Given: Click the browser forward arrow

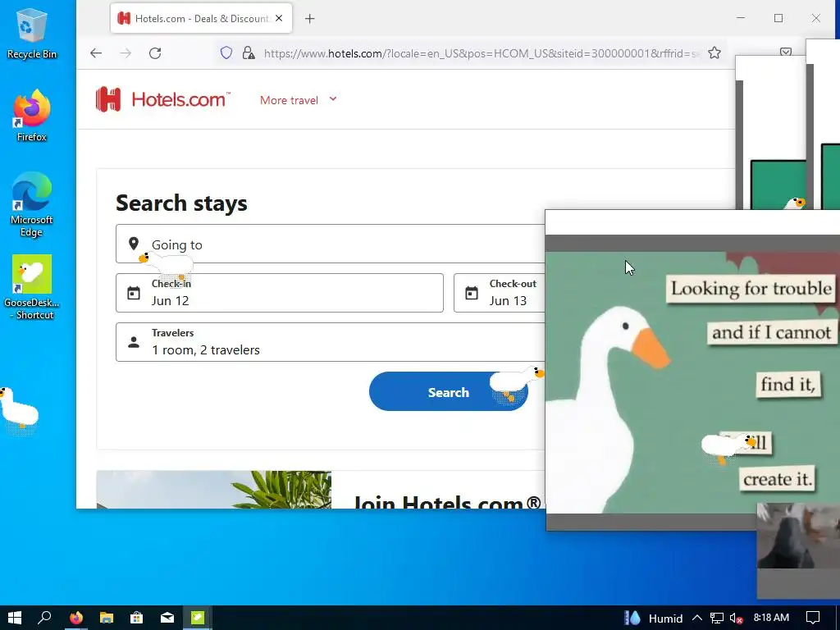Looking at the screenshot, I should pos(126,53).
